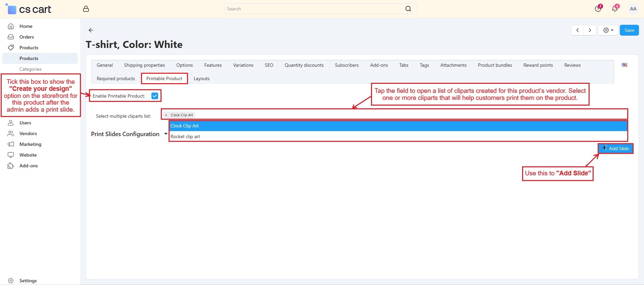Click the search magnifier icon
The image size is (644, 285).
[408, 9]
